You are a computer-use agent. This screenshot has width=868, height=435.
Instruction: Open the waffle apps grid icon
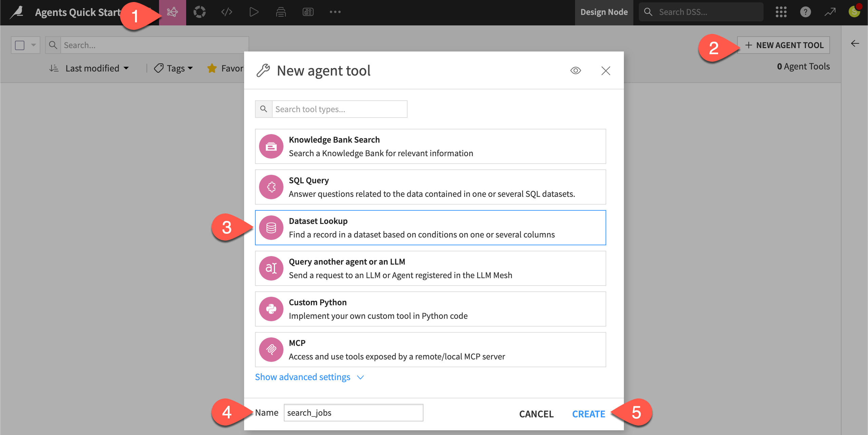click(x=781, y=12)
